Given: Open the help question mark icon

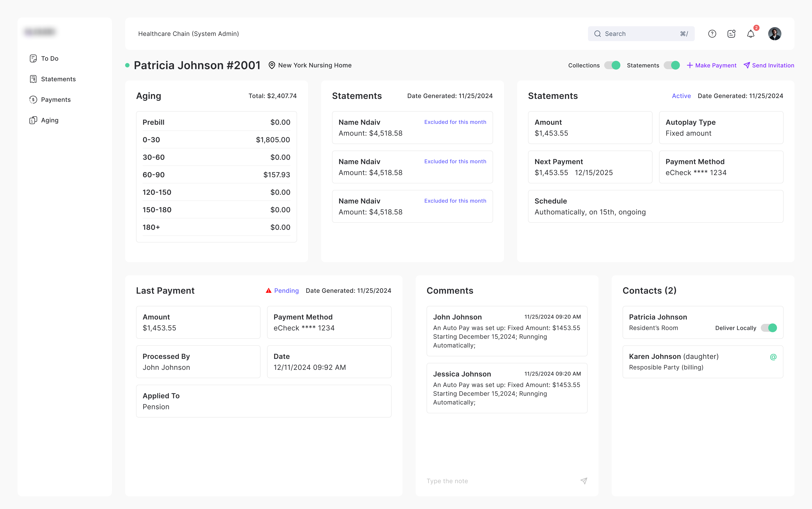Looking at the screenshot, I should [x=712, y=34].
